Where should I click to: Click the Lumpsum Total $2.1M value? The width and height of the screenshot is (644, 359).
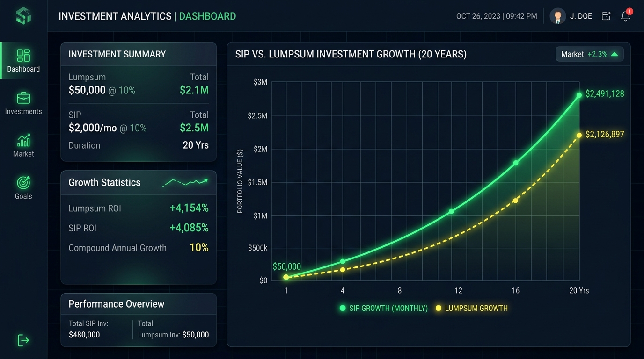click(x=194, y=90)
